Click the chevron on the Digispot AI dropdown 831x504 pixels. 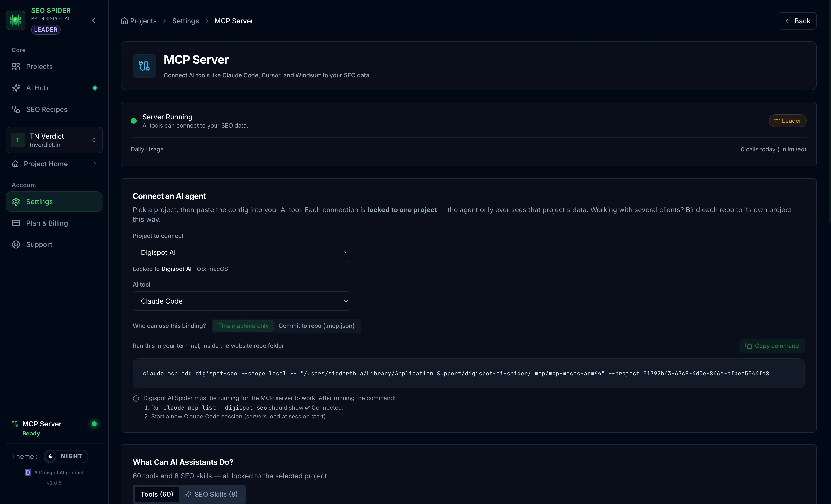(346, 253)
